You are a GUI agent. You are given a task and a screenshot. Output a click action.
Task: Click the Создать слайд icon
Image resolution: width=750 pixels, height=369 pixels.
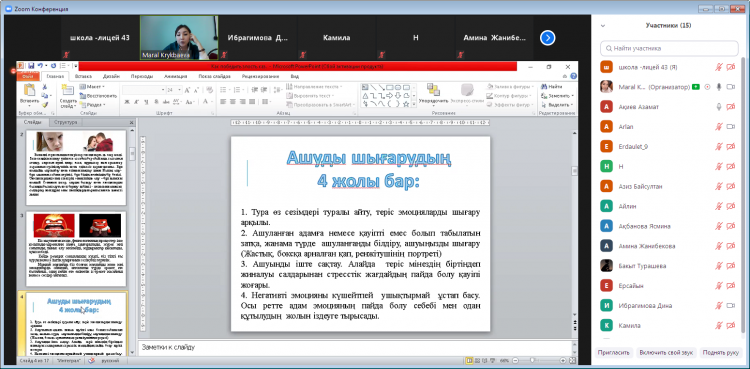click(x=67, y=90)
